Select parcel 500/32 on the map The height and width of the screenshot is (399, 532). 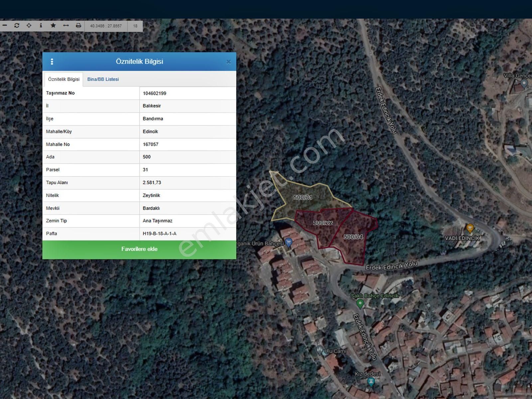click(323, 223)
